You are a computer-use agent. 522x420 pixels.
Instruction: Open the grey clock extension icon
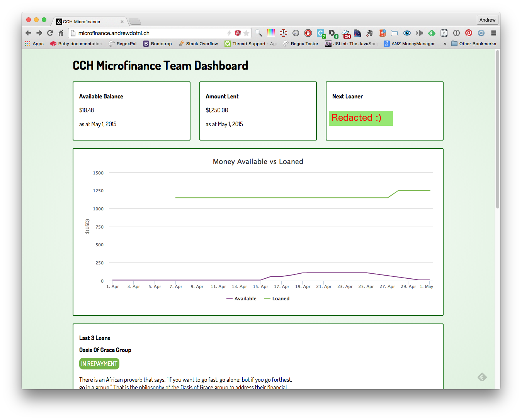pyautogui.click(x=296, y=33)
